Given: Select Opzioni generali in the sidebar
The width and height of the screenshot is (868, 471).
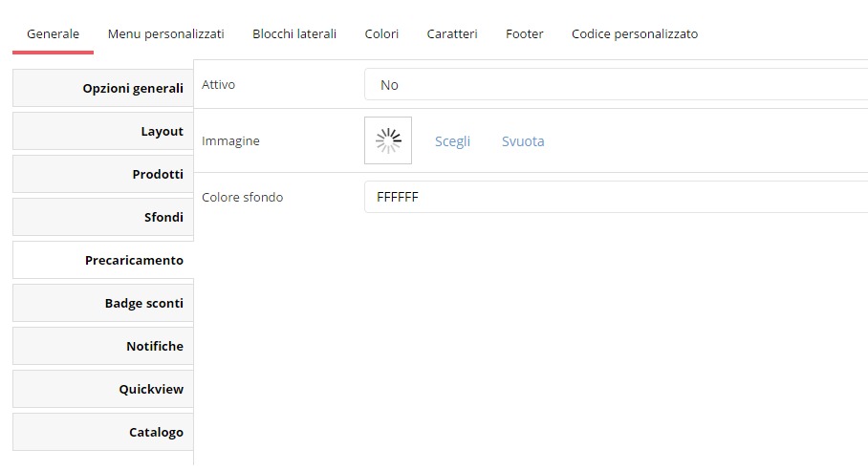Looking at the screenshot, I should pyautogui.click(x=103, y=88).
